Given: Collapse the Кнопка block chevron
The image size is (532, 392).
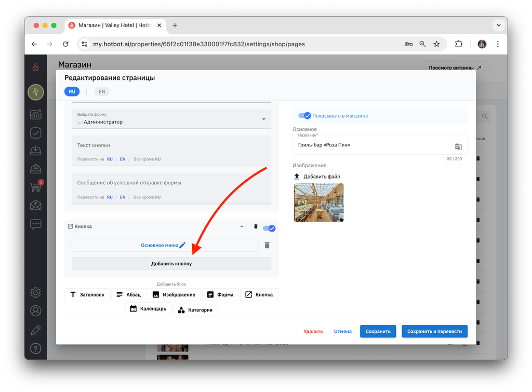Looking at the screenshot, I should pos(242,226).
